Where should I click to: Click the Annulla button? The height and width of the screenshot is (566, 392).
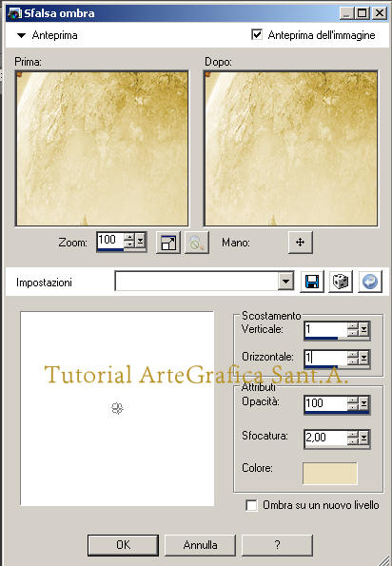tap(200, 545)
